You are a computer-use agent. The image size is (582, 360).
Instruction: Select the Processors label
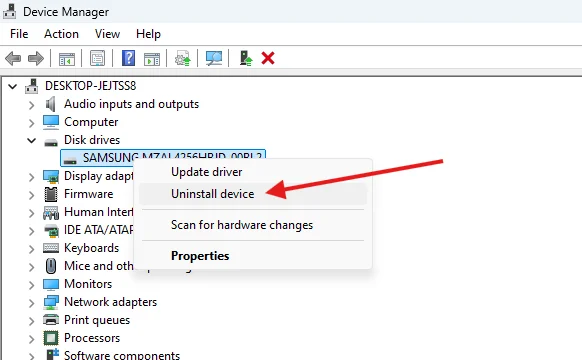[x=92, y=338]
